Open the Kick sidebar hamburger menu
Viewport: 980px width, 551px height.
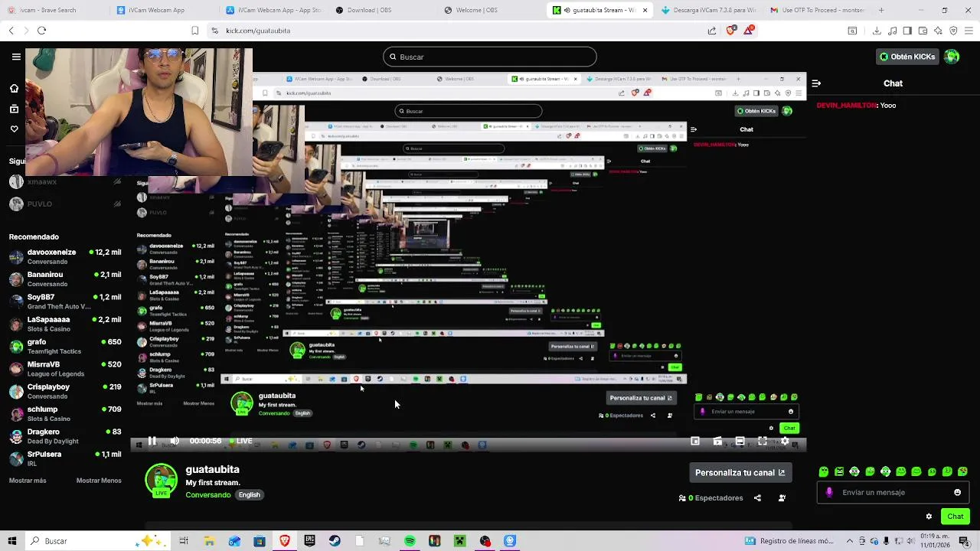coord(16,57)
